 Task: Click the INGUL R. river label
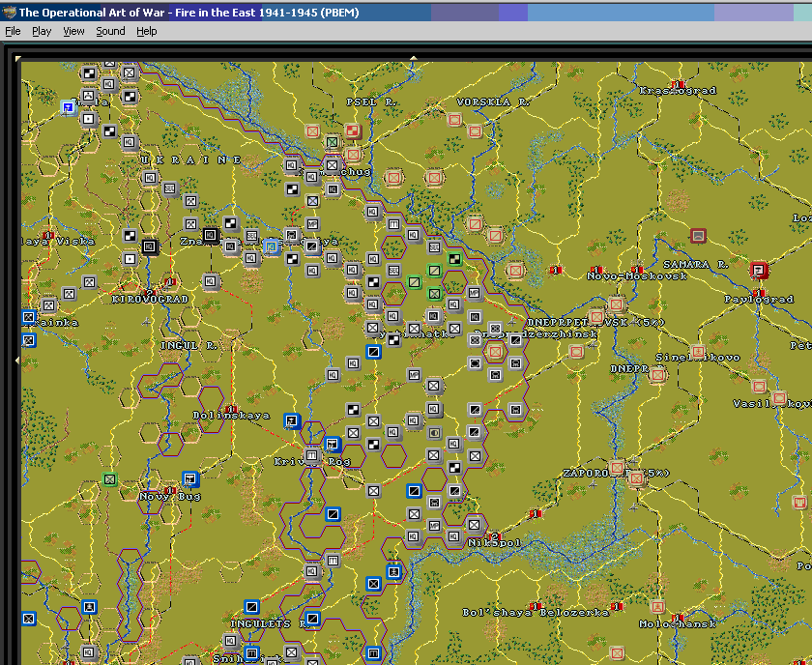tap(189, 345)
